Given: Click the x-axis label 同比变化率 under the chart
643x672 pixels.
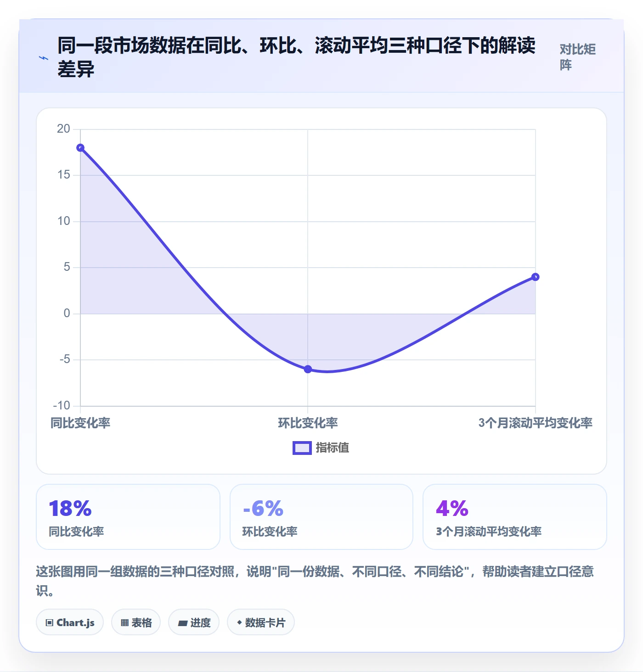Looking at the screenshot, I should [x=80, y=423].
